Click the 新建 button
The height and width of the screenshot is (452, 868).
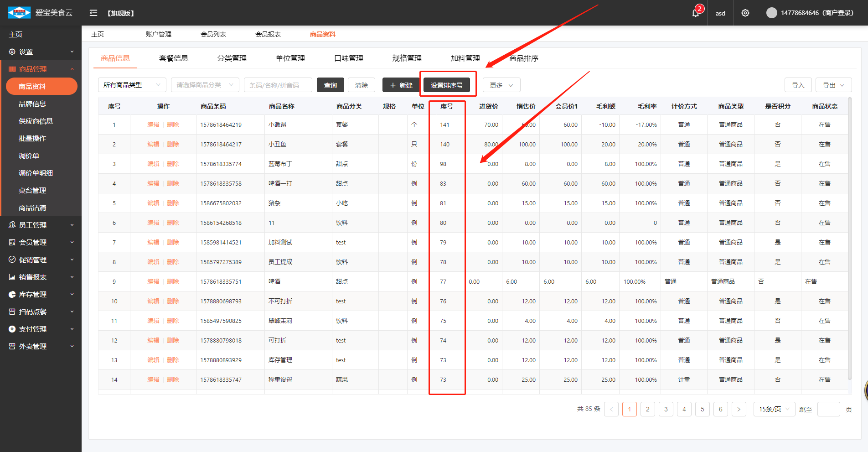click(x=401, y=85)
